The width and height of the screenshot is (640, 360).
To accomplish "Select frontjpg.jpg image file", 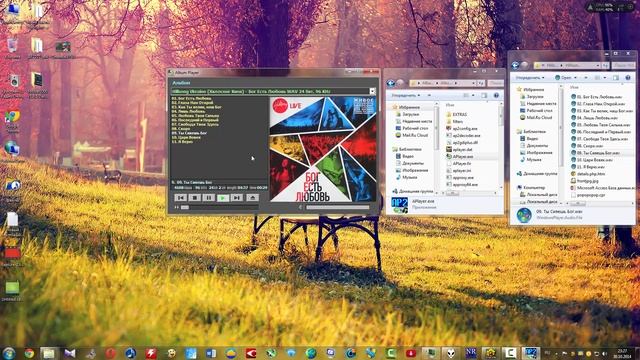I will tap(585, 181).
